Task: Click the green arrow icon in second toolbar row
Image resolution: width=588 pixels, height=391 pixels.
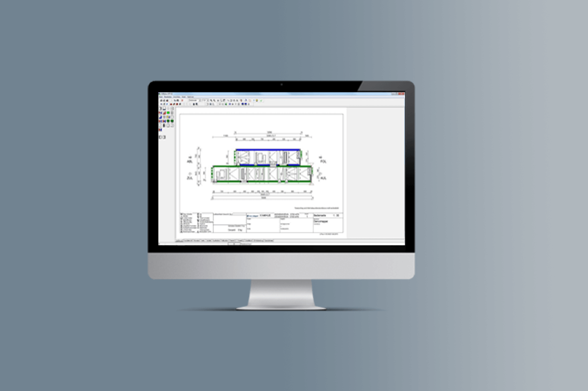Action: pyautogui.click(x=226, y=104)
